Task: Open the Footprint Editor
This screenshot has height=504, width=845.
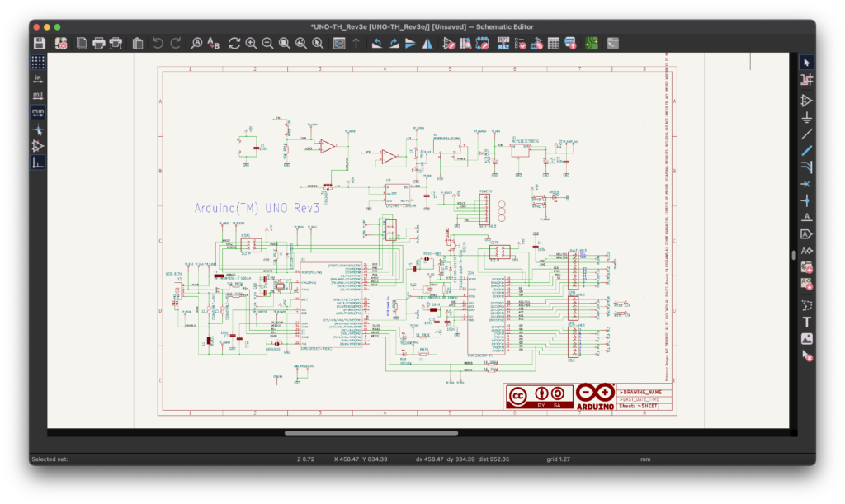Action: tap(482, 44)
